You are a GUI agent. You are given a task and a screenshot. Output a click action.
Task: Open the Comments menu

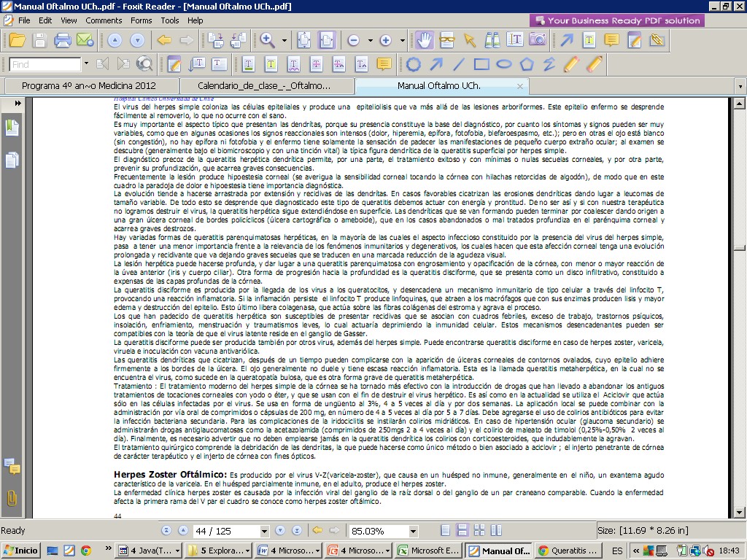104,20
